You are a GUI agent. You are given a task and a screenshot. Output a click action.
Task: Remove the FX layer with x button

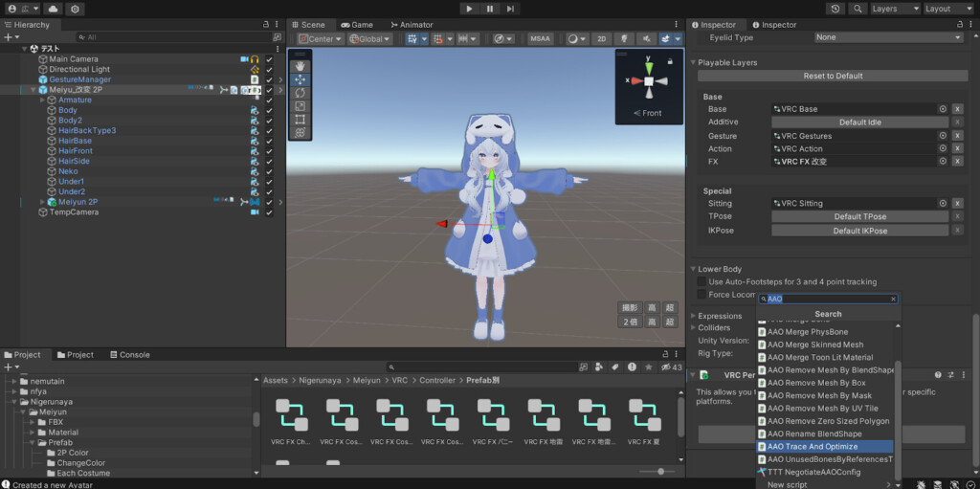pos(957,162)
